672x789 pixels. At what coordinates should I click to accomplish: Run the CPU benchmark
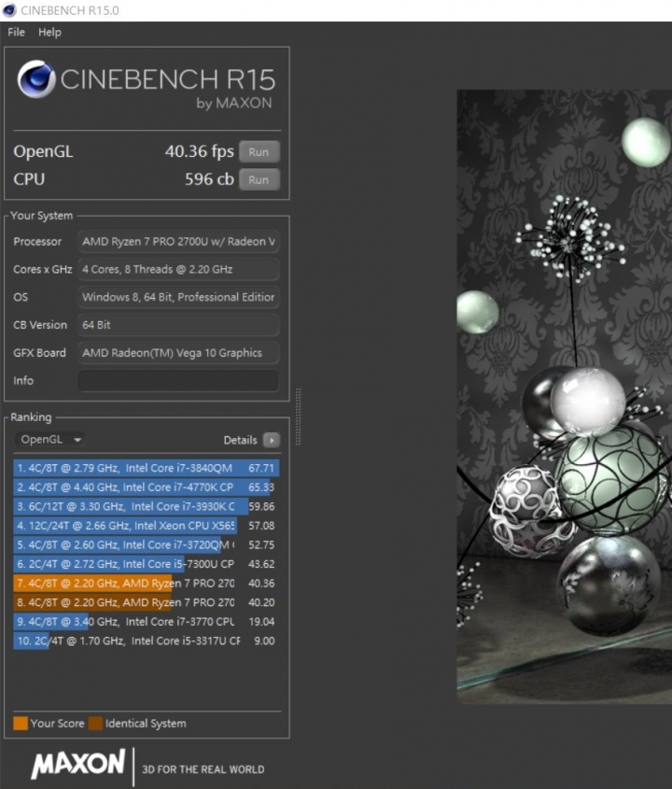[x=259, y=179]
